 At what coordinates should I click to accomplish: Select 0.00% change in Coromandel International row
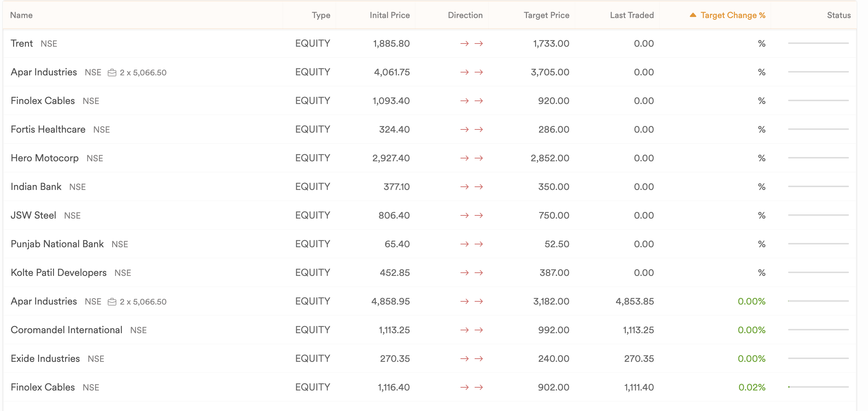click(x=751, y=330)
